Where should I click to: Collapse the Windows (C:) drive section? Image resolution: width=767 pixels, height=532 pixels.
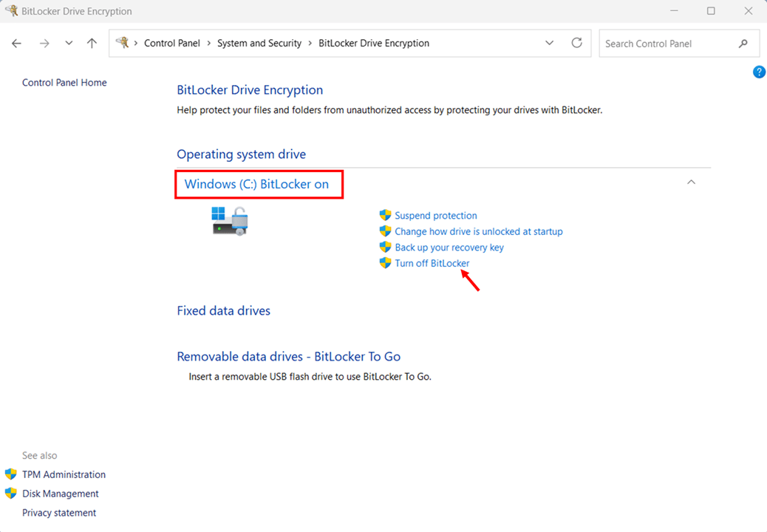pos(691,183)
